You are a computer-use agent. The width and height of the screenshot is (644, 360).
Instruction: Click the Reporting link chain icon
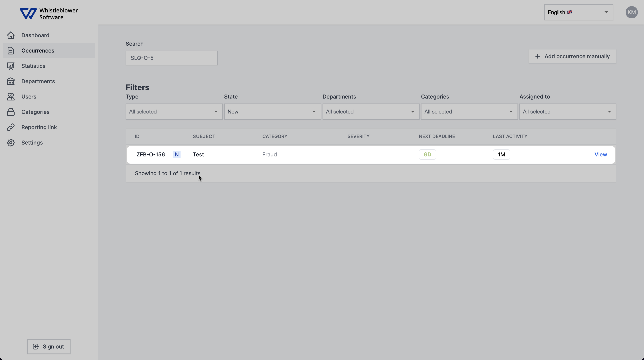click(11, 127)
